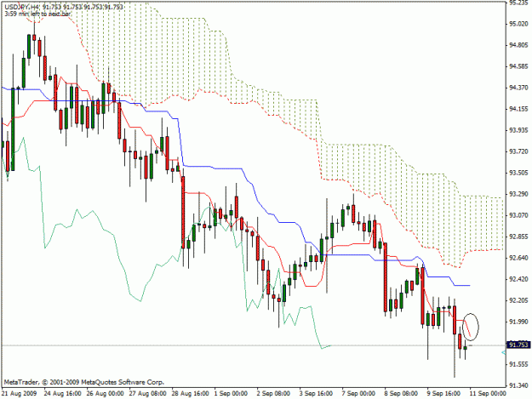Screen dimensions: 532x399
Task: Click the 91.990 price axis label
Action: (x=518, y=322)
